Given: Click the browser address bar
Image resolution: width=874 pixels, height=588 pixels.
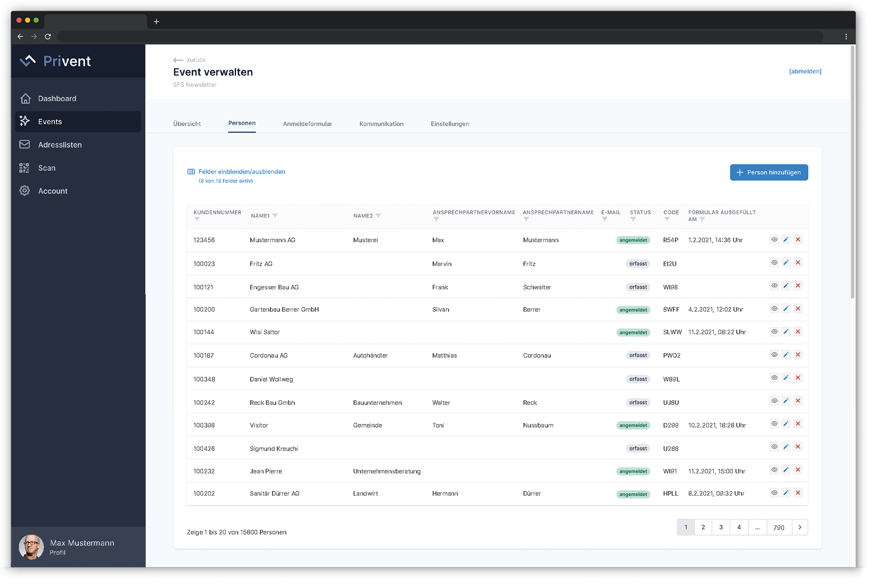Looking at the screenshot, I should tap(439, 36).
